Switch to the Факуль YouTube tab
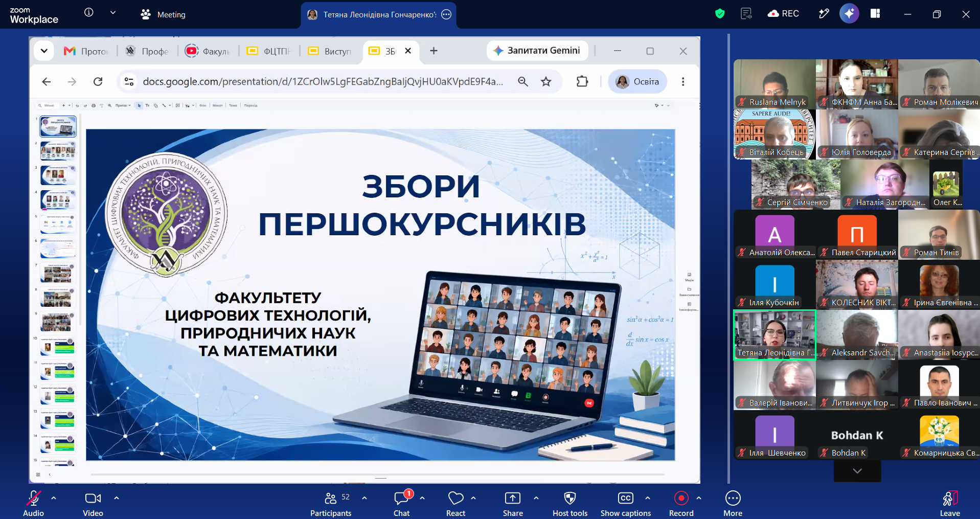The width and height of the screenshot is (980, 519). (208, 51)
